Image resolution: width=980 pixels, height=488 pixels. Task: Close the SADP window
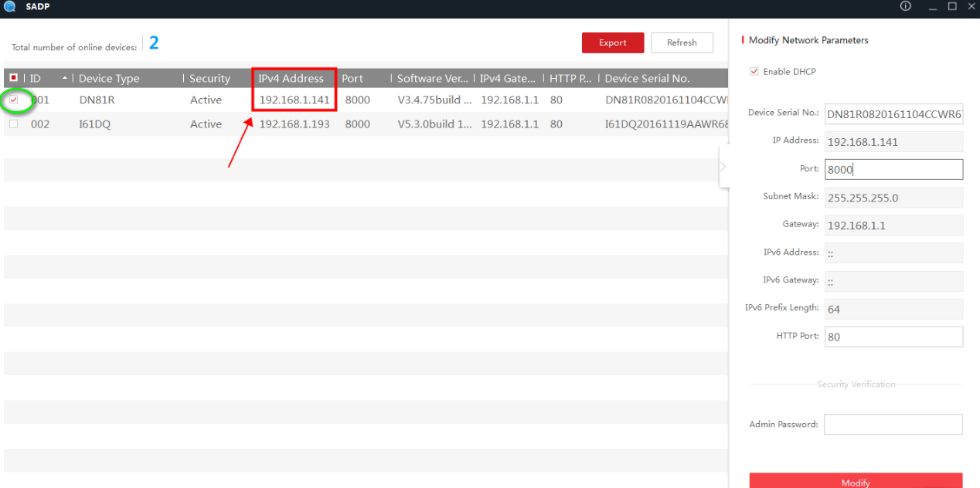pos(971,6)
